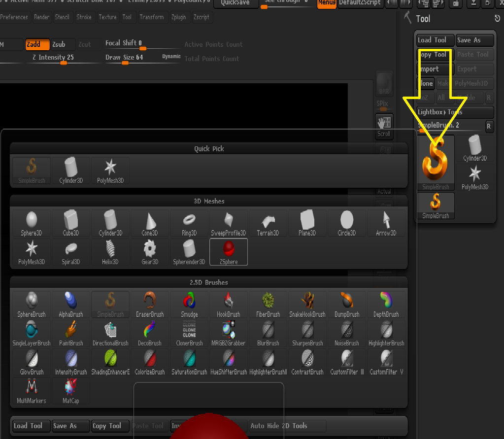Screen dimensions: 504x439
Task: Choose the PaintBrush tool
Action: (x=71, y=334)
